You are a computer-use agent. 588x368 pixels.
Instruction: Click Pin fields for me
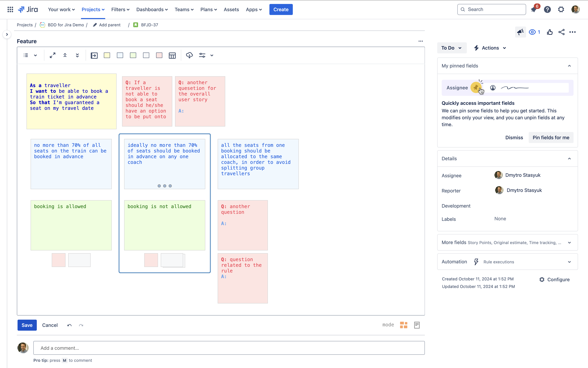(x=551, y=138)
